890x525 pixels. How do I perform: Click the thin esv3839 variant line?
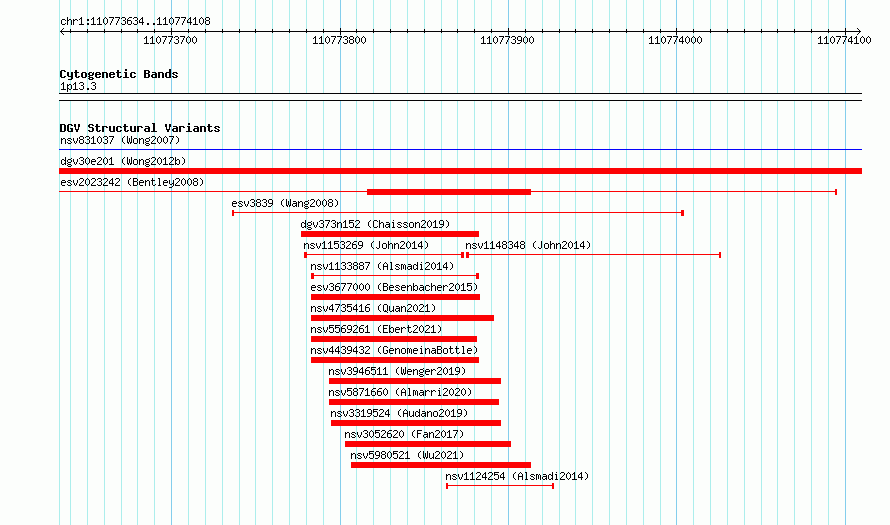(x=458, y=213)
